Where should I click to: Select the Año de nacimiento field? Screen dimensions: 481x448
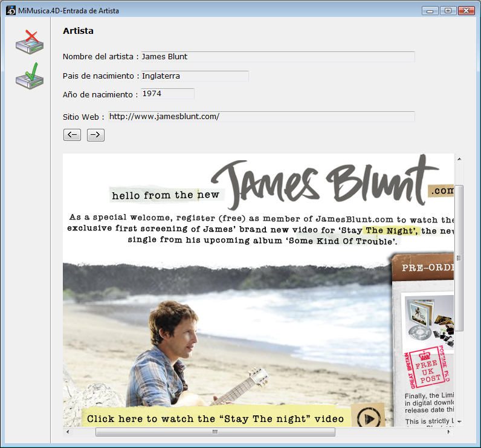pyautogui.click(x=167, y=94)
